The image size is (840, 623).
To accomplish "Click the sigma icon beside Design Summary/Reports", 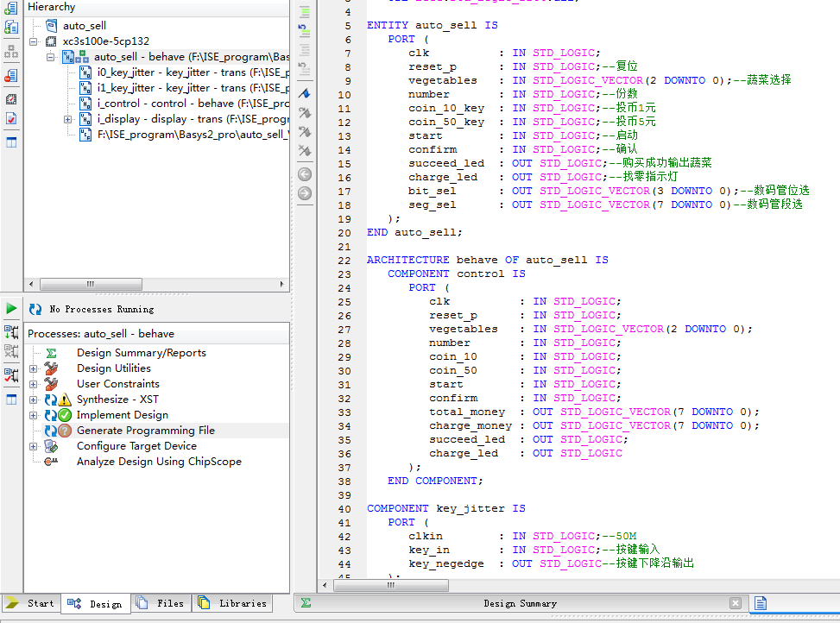I will point(51,353).
